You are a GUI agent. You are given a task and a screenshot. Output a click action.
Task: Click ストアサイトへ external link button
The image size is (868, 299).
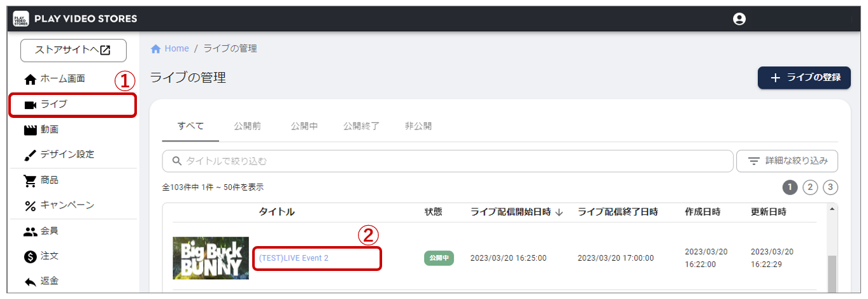pyautogui.click(x=73, y=50)
